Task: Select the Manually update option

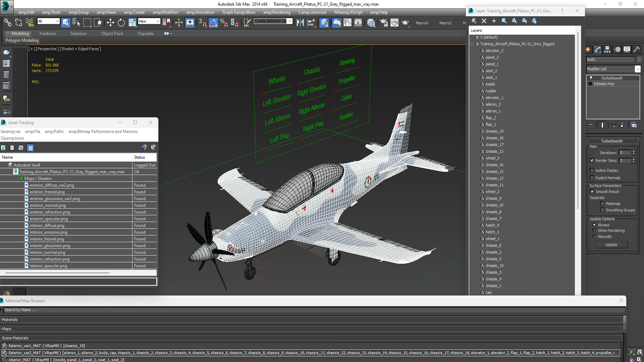Action: pyautogui.click(x=594, y=236)
